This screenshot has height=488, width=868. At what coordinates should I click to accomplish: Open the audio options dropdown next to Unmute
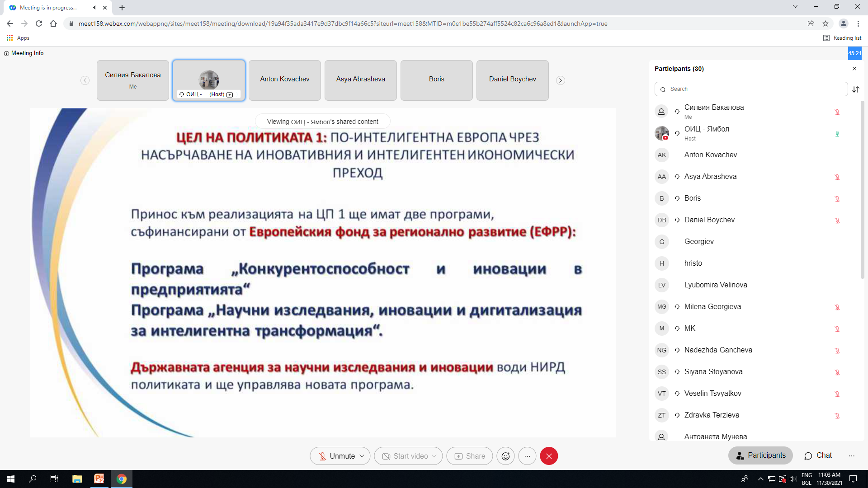tap(362, 456)
